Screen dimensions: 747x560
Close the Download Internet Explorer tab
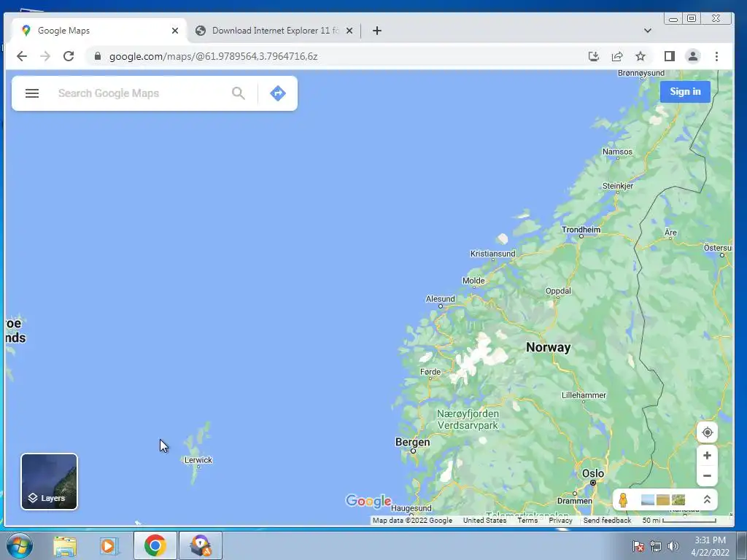(349, 31)
